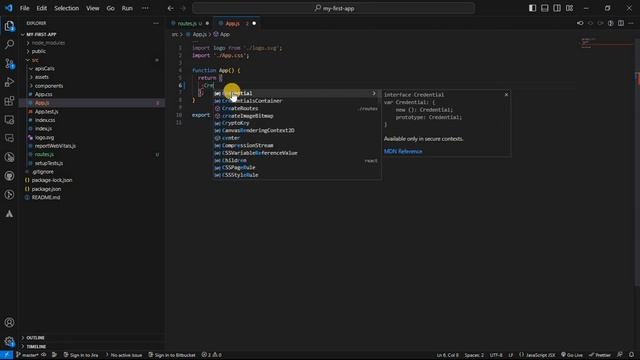
Task: Open the View menu
Action: point(93,8)
